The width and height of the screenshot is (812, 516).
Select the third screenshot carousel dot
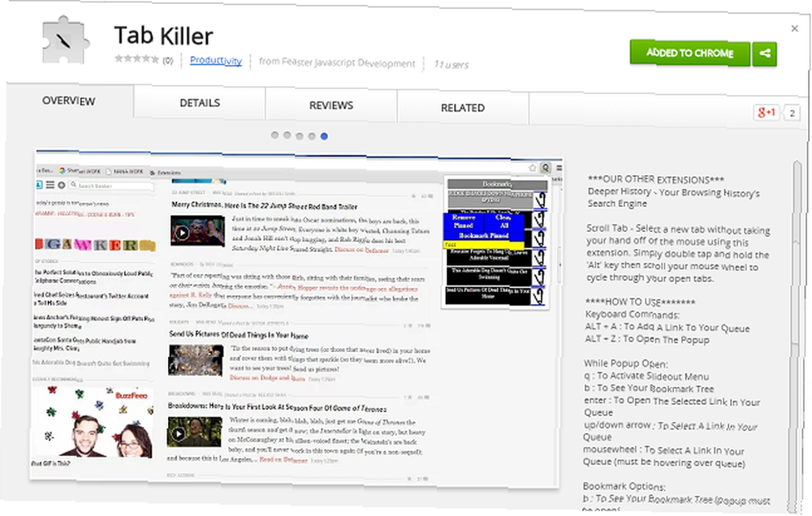click(300, 136)
